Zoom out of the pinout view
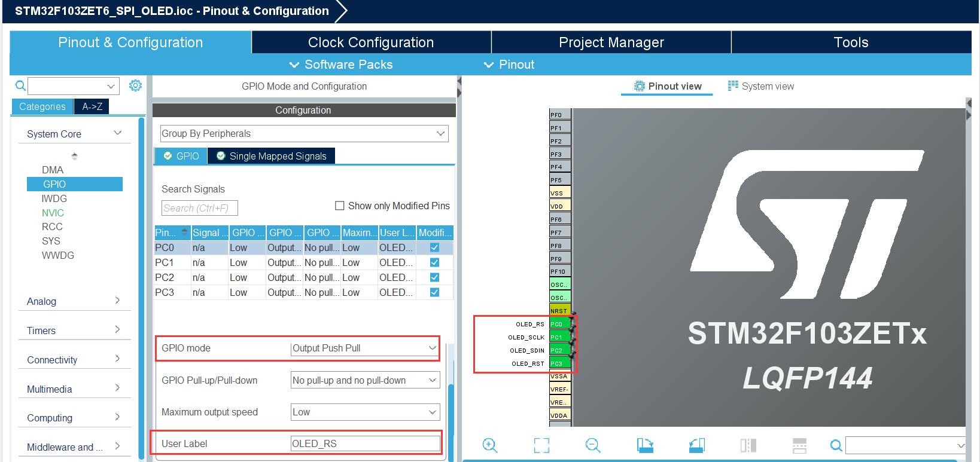The image size is (980, 462). (593, 445)
